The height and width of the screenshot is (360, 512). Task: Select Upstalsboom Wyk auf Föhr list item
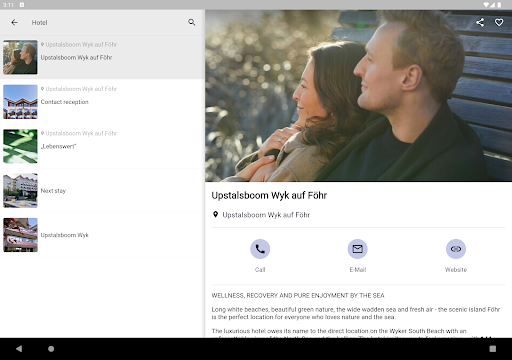pos(102,57)
